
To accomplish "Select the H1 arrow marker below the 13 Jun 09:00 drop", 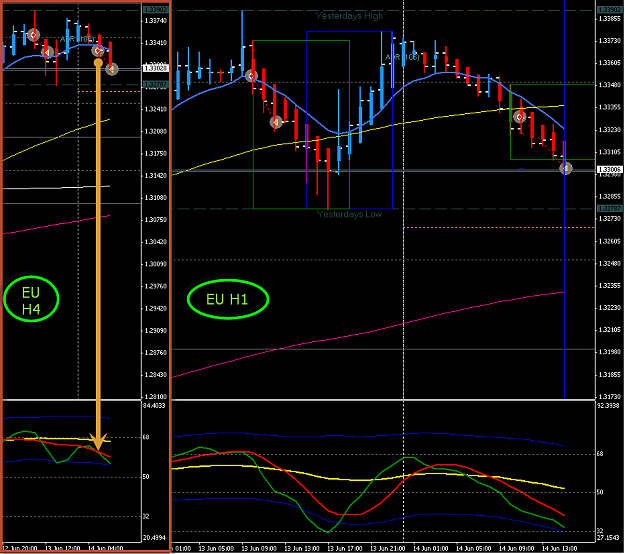I will [x=276, y=122].
